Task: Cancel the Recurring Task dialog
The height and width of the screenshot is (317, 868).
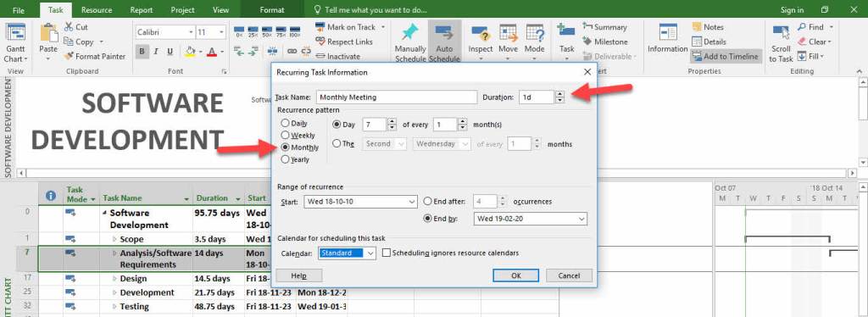Action: click(x=569, y=275)
